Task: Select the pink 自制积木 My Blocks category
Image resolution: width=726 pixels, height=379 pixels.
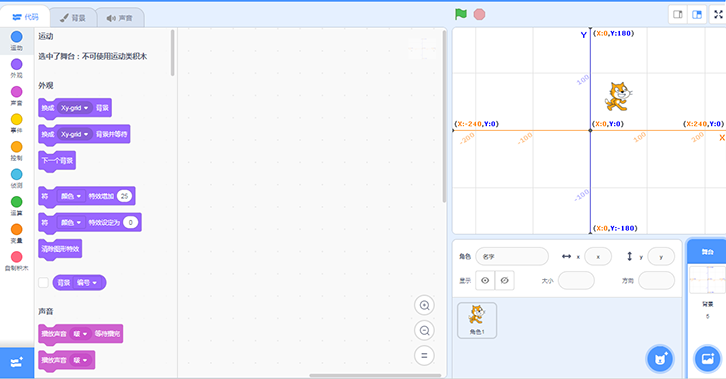Action: click(x=17, y=261)
